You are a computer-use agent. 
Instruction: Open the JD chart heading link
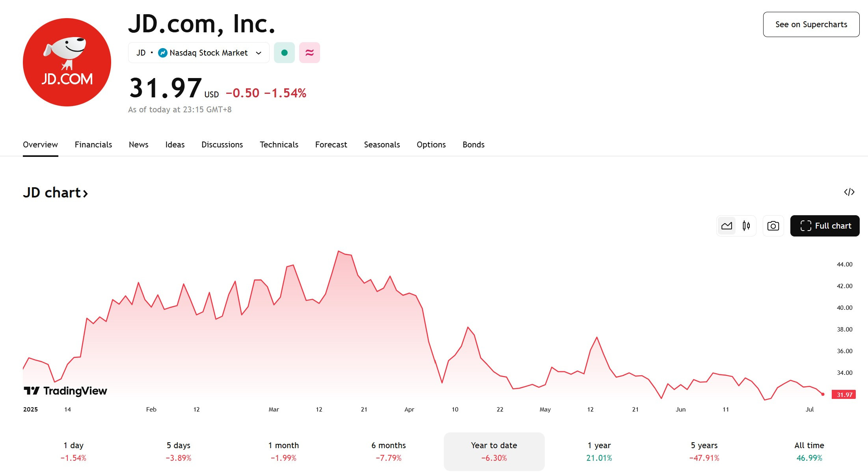pyautogui.click(x=56, y=193)
